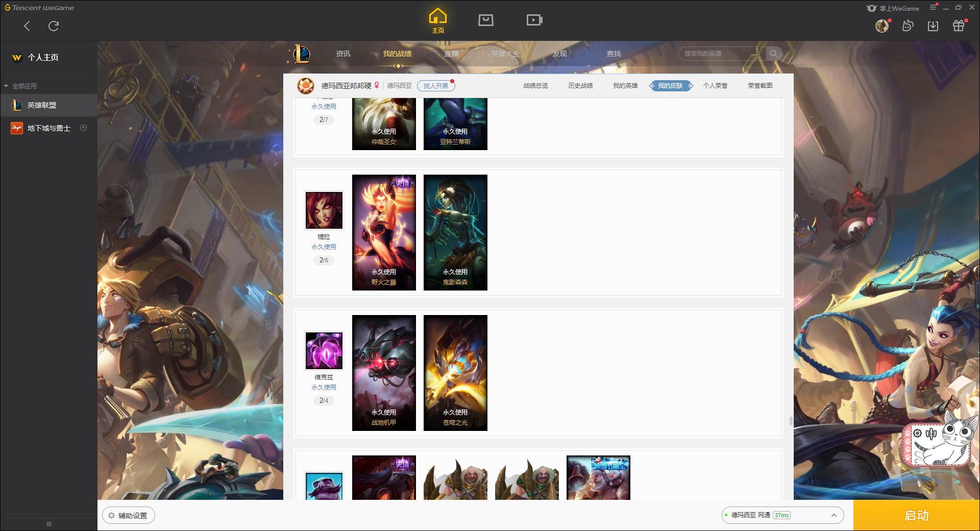The width and height of the screenshot is (980, 531).
Task: Open the 直播 tab
Action: [451, 54]
